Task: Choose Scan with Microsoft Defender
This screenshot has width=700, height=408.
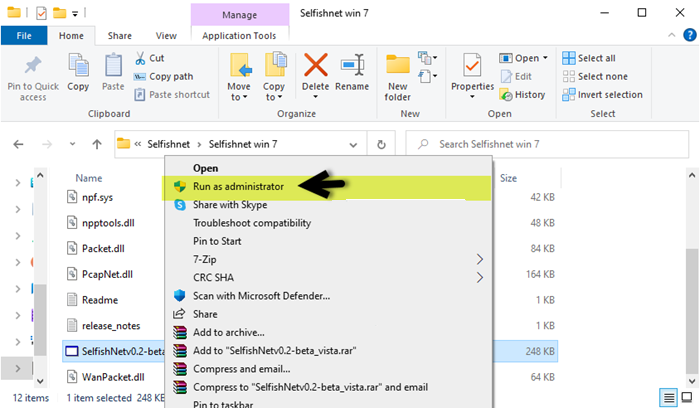Action: pyautogui.click(x=328, y=296)
